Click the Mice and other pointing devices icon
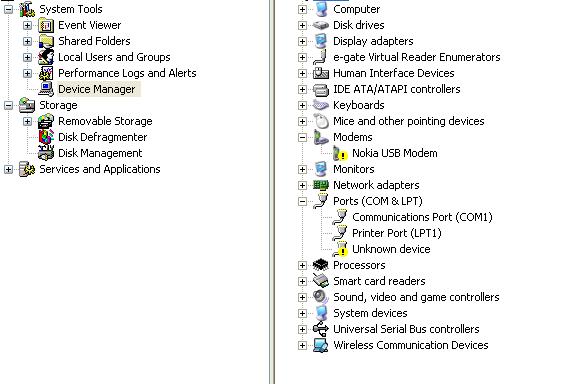Screen dimensions: 563x384 point(321,121)
